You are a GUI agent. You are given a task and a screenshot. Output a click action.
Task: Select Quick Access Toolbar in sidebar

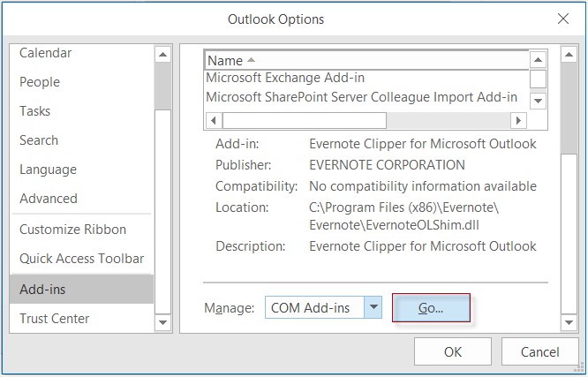pos(81,259)
